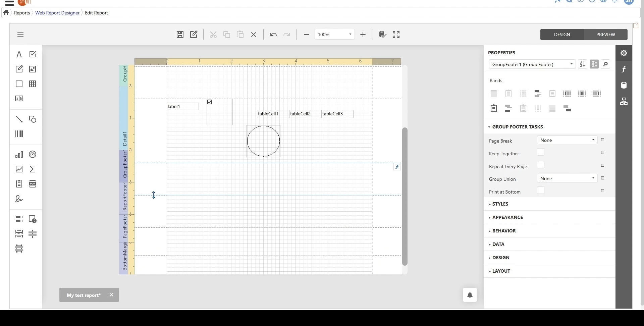The image size is (644, 326).
Task: Select the Cross-Band Line tool
Action: 33,234
